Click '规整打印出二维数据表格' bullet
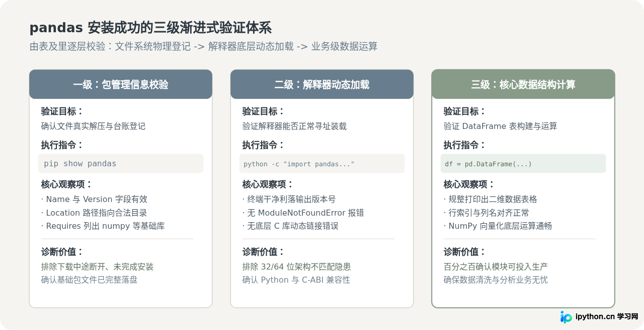This screenshot has width=644, height=330. coord(490,199)
